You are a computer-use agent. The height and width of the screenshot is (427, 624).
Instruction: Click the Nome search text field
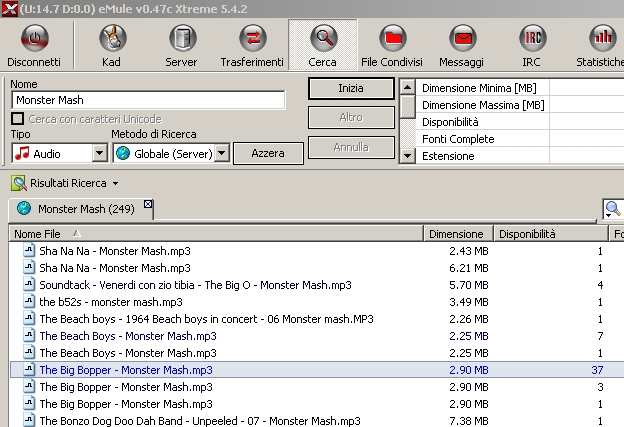tap(148, 100)
